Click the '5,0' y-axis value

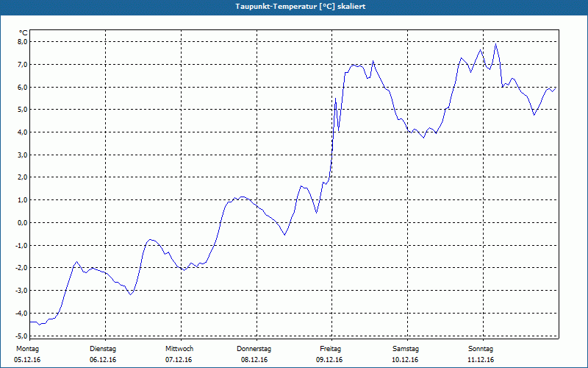pos(23,110)
